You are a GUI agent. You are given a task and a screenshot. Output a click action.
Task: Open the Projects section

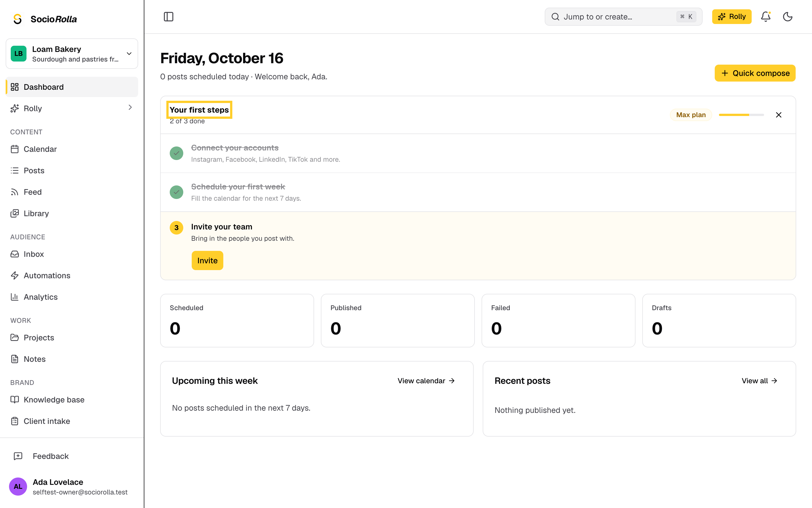[x=72, y=338]
